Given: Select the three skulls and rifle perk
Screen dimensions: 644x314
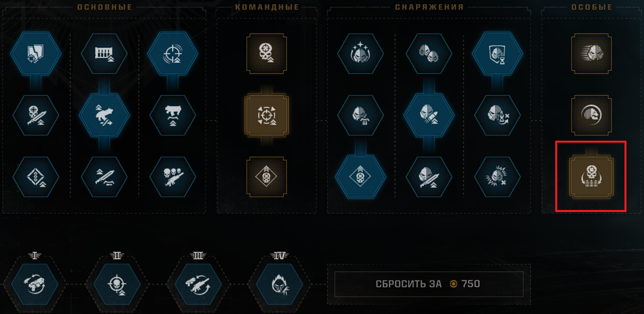Looking at the screenshot, I should (173, 177).
